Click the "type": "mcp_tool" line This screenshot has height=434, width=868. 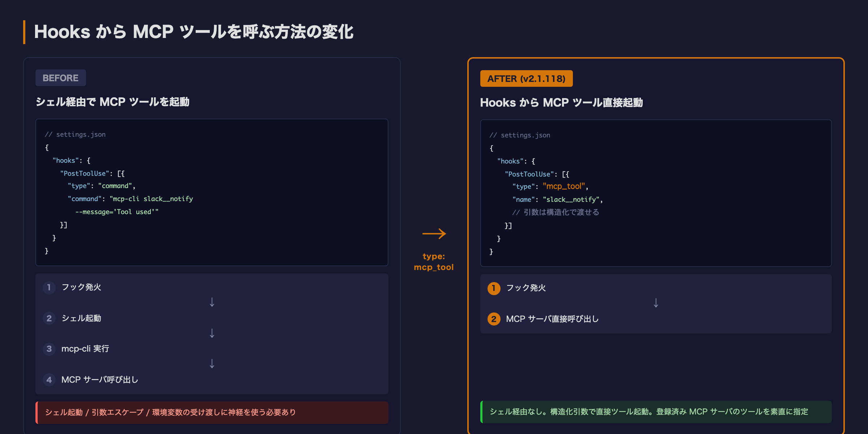pos(550,187)
